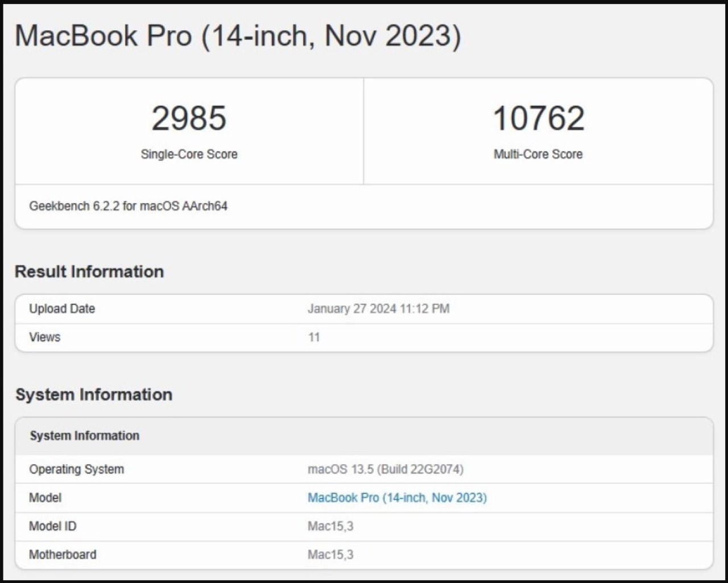This screenshot has height=583, width=728.
Task: Click the Upload Date row label
Action: click(62, 309)
